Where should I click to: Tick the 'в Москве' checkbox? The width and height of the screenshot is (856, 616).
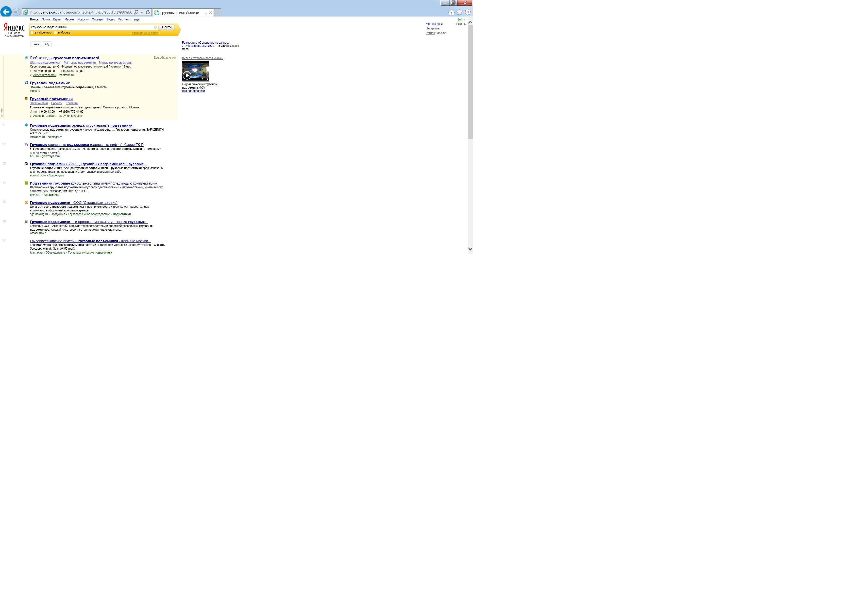(55, 33)
